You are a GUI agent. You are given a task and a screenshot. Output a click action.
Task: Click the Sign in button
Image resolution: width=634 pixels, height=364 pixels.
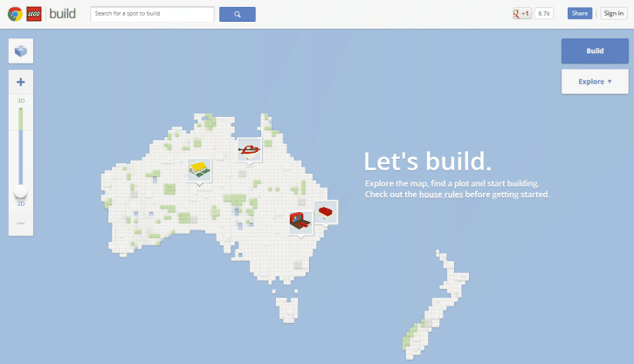coord(613,13)
